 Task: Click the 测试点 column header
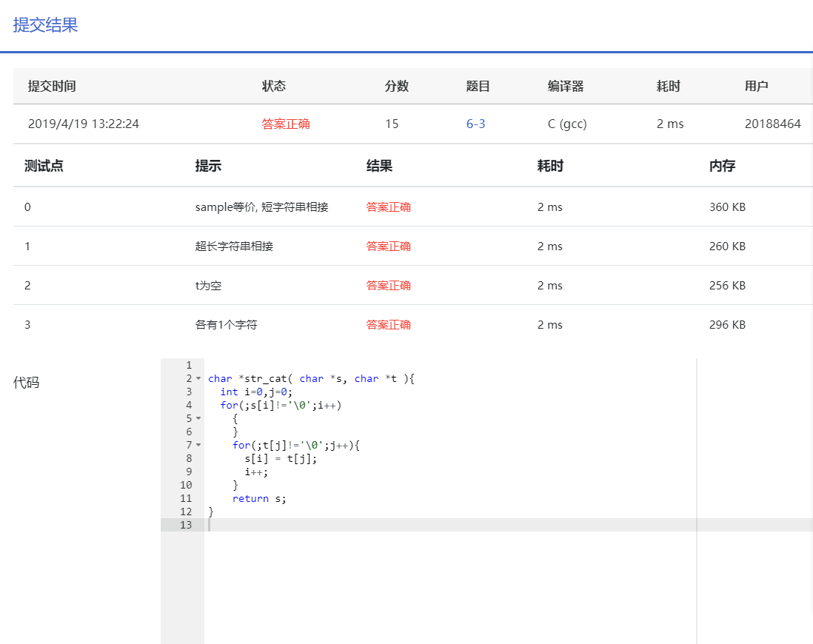point(44,166)
